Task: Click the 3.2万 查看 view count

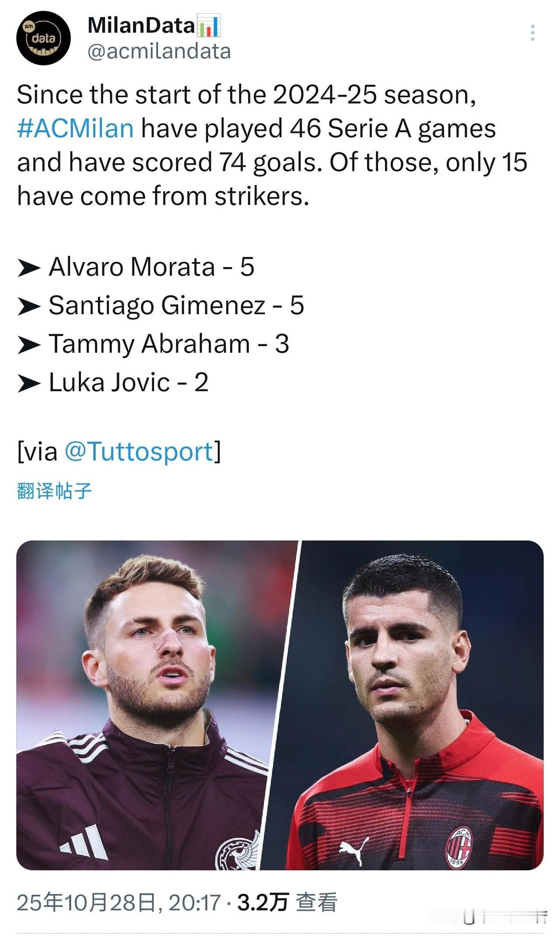Action: (x=287, y=902)
